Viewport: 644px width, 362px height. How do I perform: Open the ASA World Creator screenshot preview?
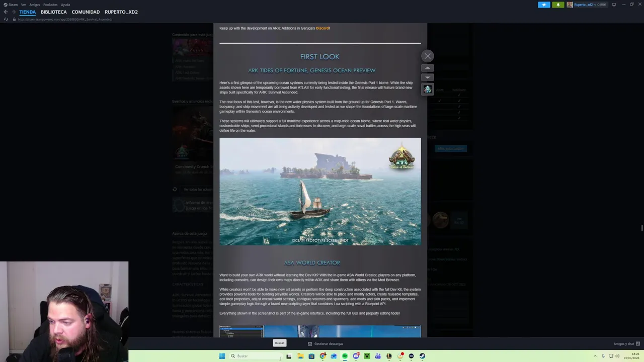[x=320, y=331]
